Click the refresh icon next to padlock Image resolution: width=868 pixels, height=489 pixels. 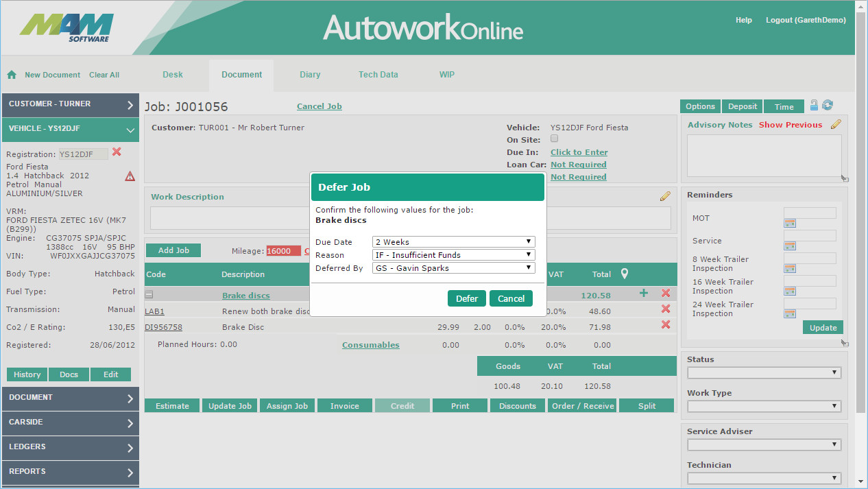point(828,105)
